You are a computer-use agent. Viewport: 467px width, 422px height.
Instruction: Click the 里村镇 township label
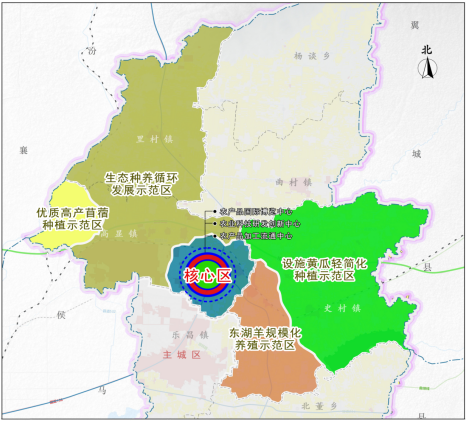point(155,139)
